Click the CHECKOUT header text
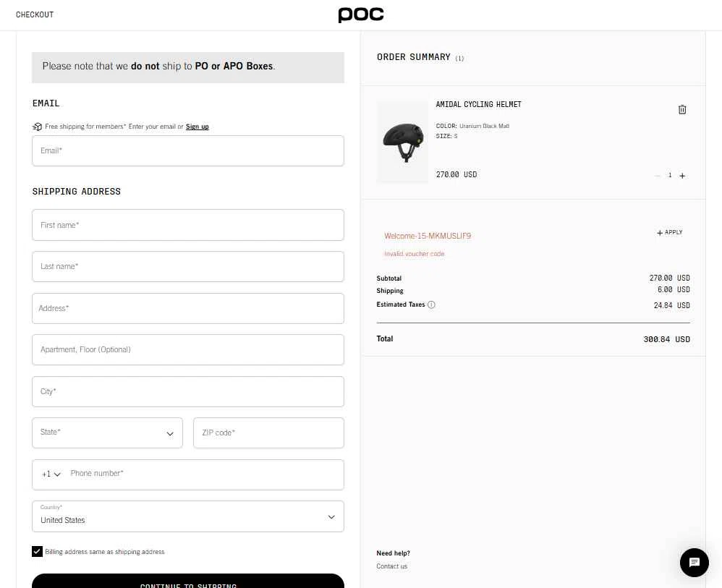The width and height of the screenshot is (722, 588). tap(35, 14)
